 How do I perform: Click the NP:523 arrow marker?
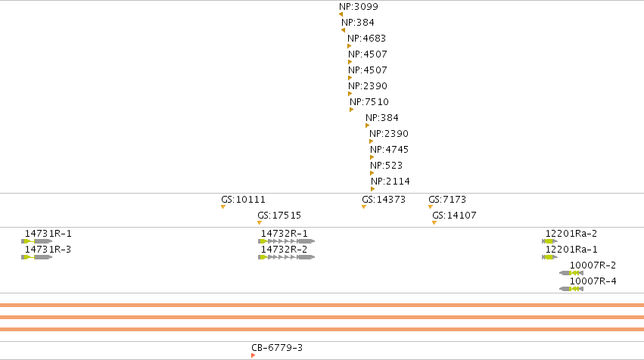(x=372, y=173)
